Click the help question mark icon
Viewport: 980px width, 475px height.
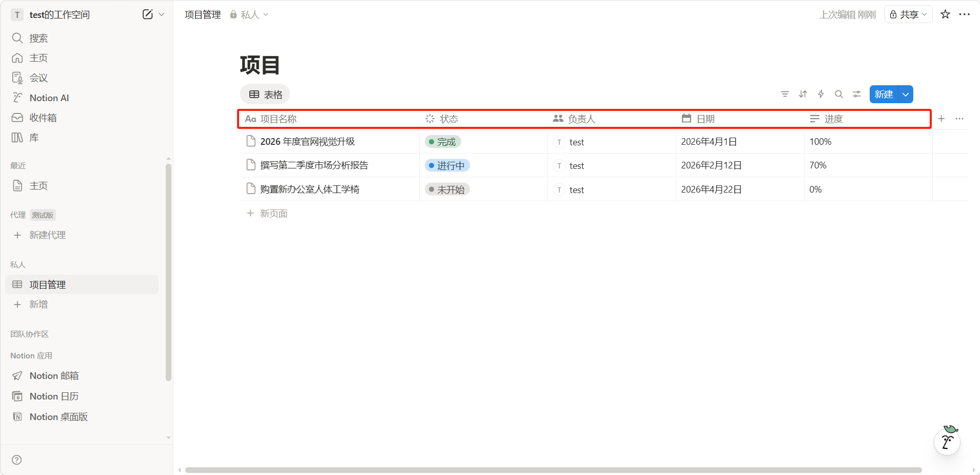[17, 460]
